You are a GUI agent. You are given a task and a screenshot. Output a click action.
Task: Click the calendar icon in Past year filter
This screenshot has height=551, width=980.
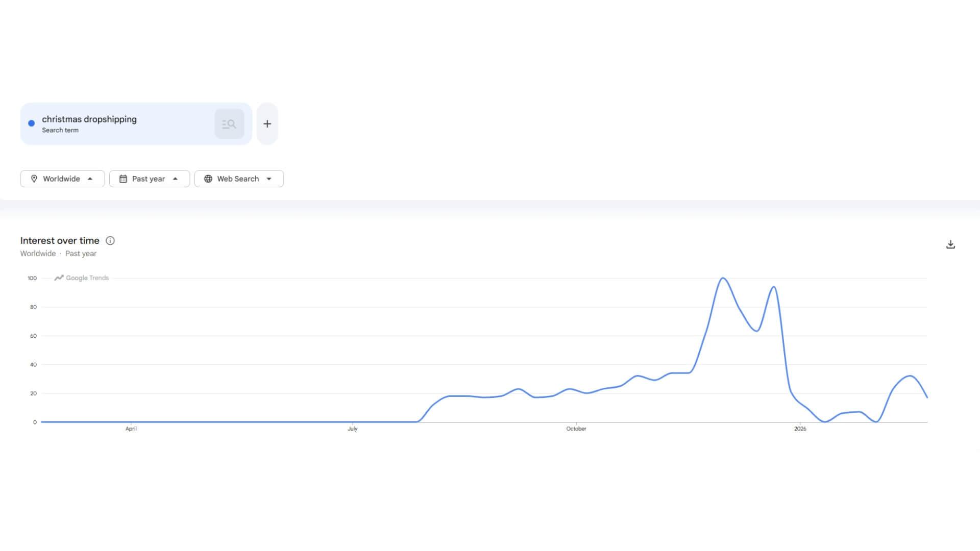(123, 179)
